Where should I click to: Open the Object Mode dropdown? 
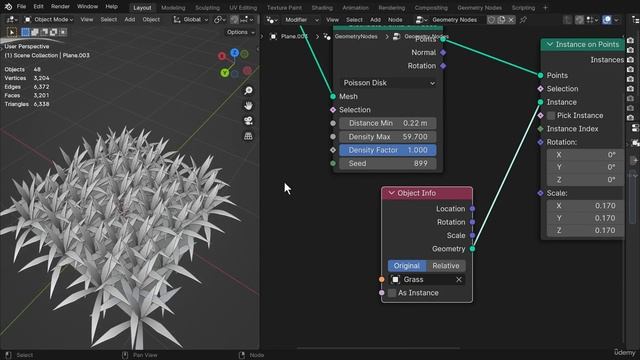(x=49, y=19)
